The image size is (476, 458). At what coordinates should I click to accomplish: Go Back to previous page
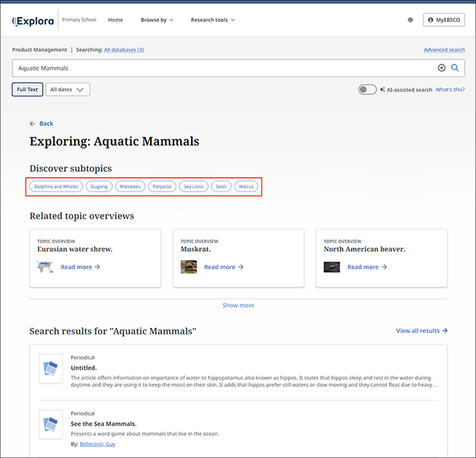pos(46,124)
